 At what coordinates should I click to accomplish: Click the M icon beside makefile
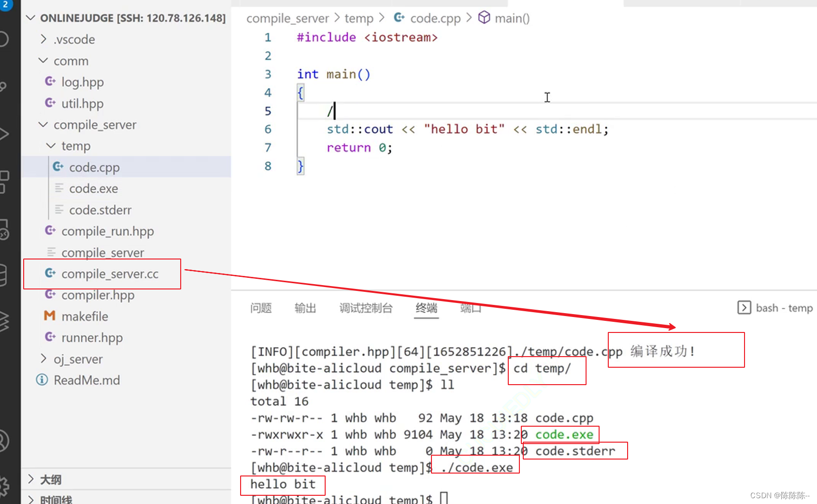49,316
